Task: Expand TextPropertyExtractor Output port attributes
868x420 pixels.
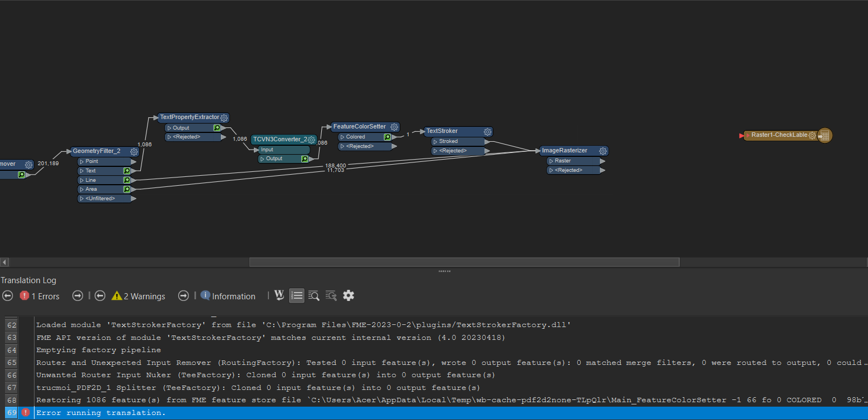Action: tap(169, 128)
